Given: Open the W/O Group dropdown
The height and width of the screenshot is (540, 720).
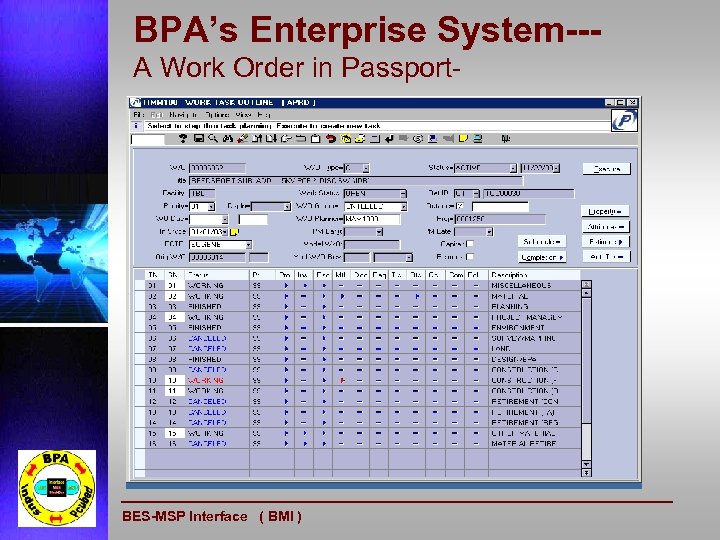Looking at the screenshot, I should coord(404,207).
